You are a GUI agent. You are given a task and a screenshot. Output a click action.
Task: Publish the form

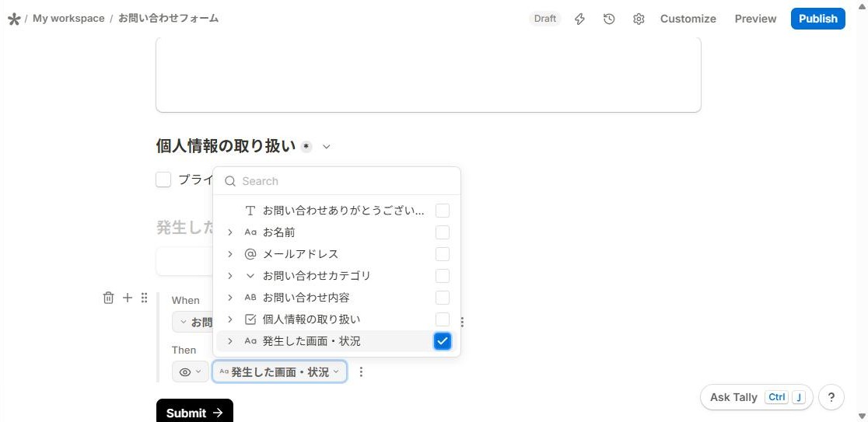818,19
